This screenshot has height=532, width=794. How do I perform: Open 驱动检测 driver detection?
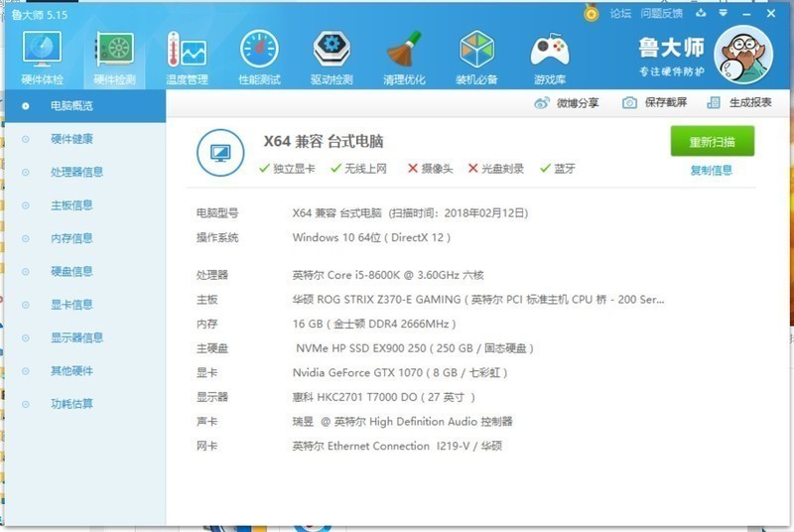(331, 57)
